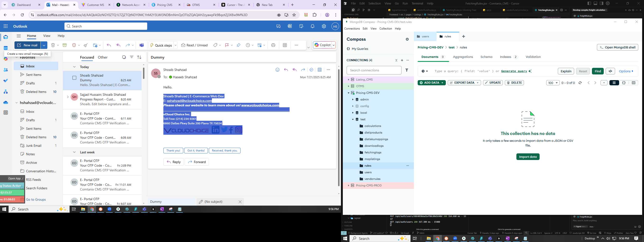Collapse the Today message group
644x242 pixels.
[74, 67]
